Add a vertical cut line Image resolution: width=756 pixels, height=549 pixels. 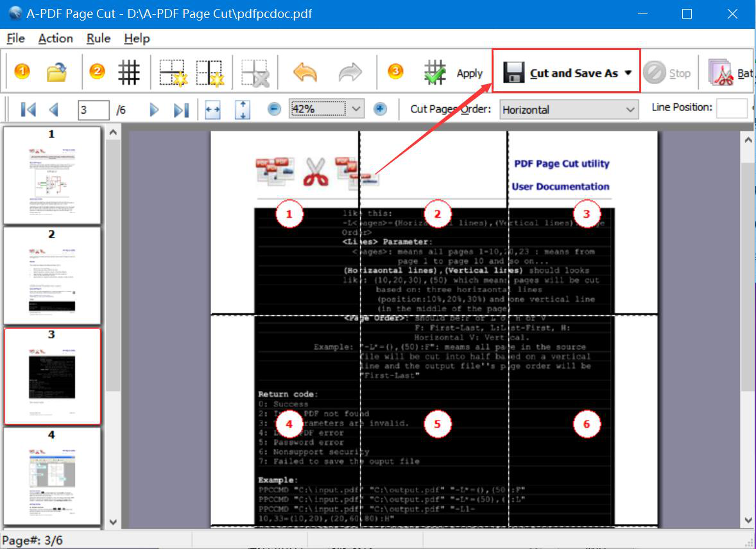click(210, 73)
